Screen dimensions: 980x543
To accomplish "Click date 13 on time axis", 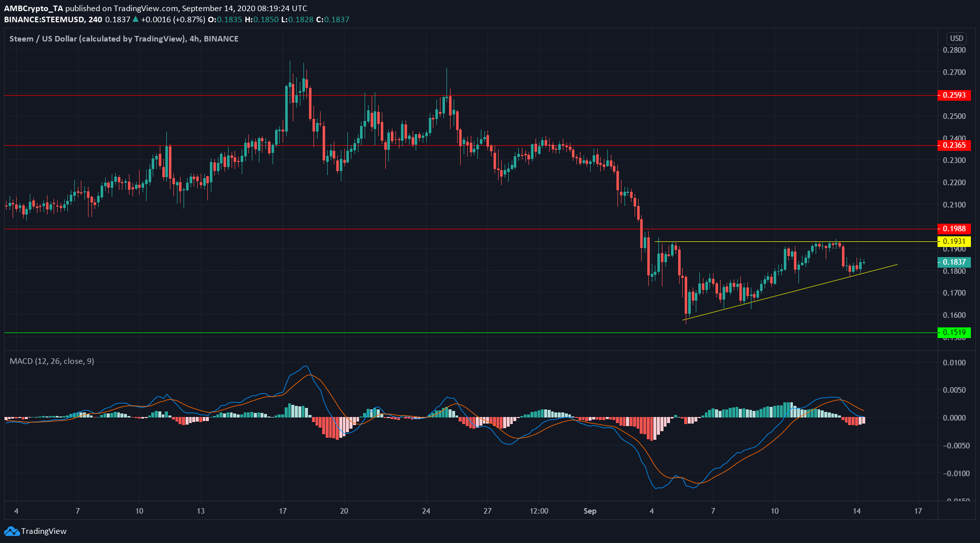I will pos(201,511).
